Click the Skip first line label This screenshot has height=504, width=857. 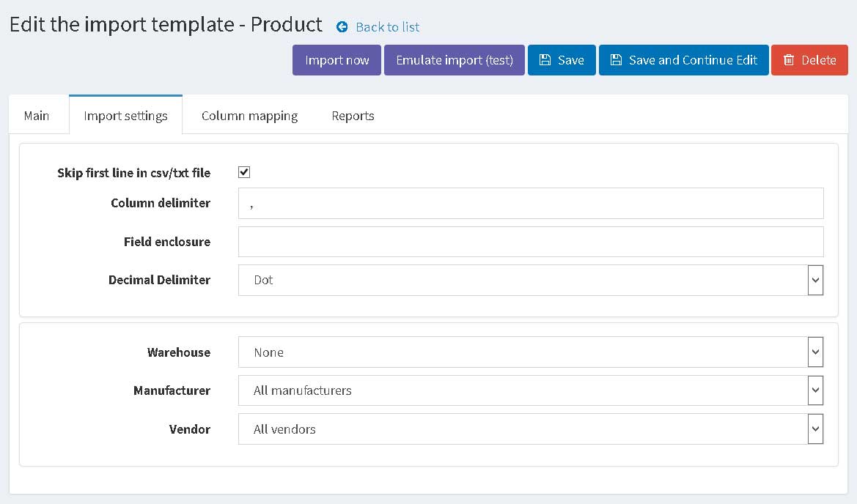click(x=134, y=173)
